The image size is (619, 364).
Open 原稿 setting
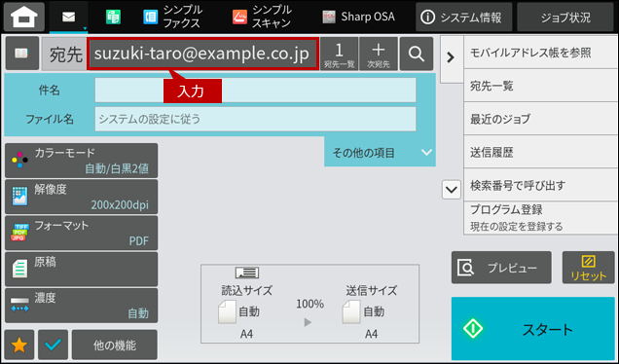coord(82,270)
